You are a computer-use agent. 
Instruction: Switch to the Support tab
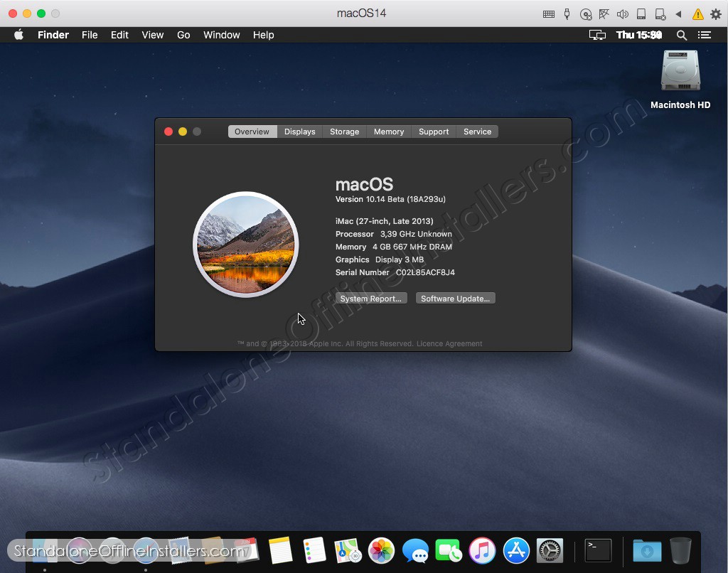pos(434,132)
